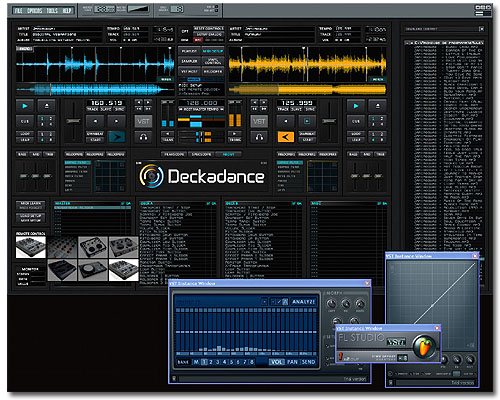Click the pitch bend down arrow on deck A
Viewport: 500px width, 400px height.
pyautogui.click(x=95, y=122)
